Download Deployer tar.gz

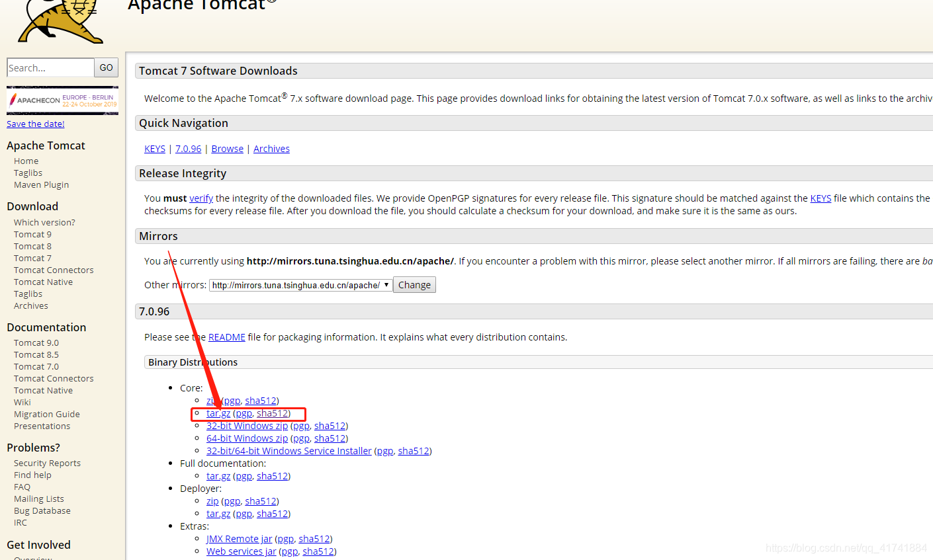[218, 514]
